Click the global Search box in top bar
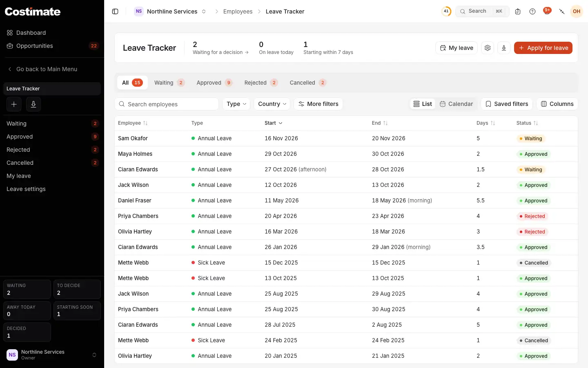This screenshot has height=368, width=588. (482, 11)
